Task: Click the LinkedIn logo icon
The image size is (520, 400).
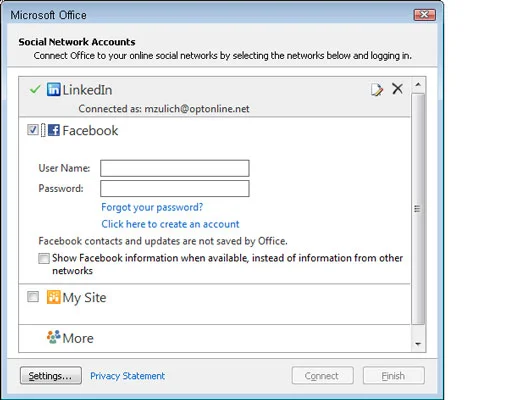Action: point(53,89)
